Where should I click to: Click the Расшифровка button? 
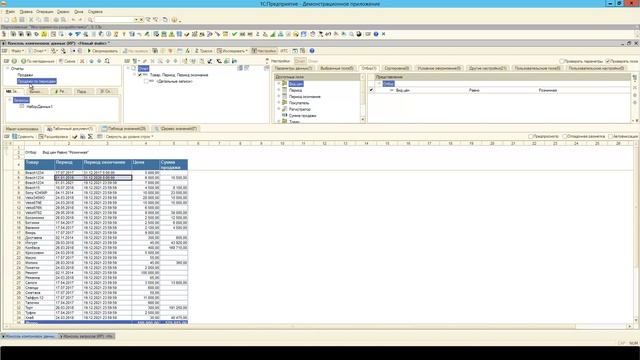coord(54,137)
